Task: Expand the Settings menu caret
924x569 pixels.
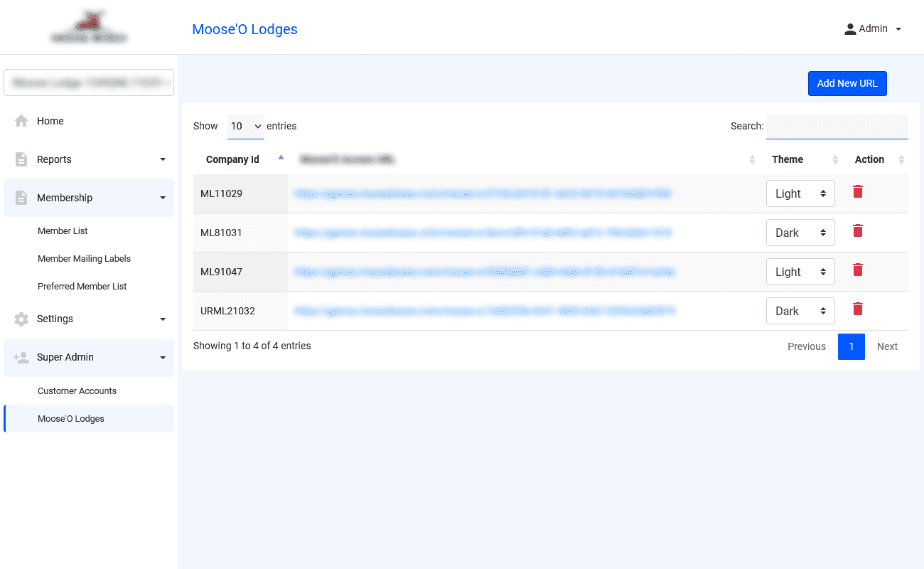Action: click(x=163, y=319)
